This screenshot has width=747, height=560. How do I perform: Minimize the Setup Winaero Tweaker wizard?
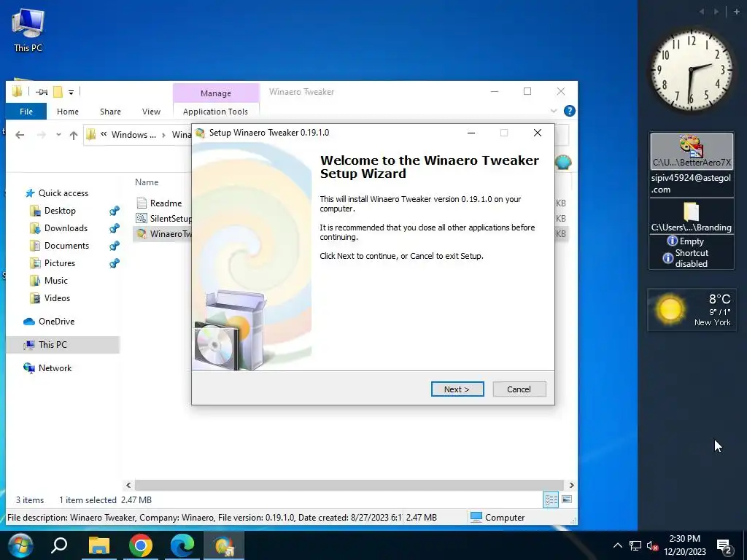pyautogui.click(x=471, y=133)
